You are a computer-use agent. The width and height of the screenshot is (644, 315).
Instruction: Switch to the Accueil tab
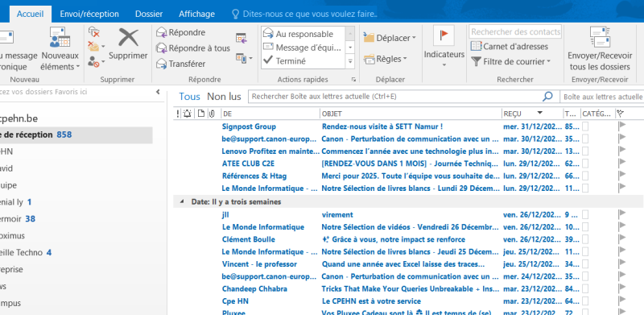point(30,14)
